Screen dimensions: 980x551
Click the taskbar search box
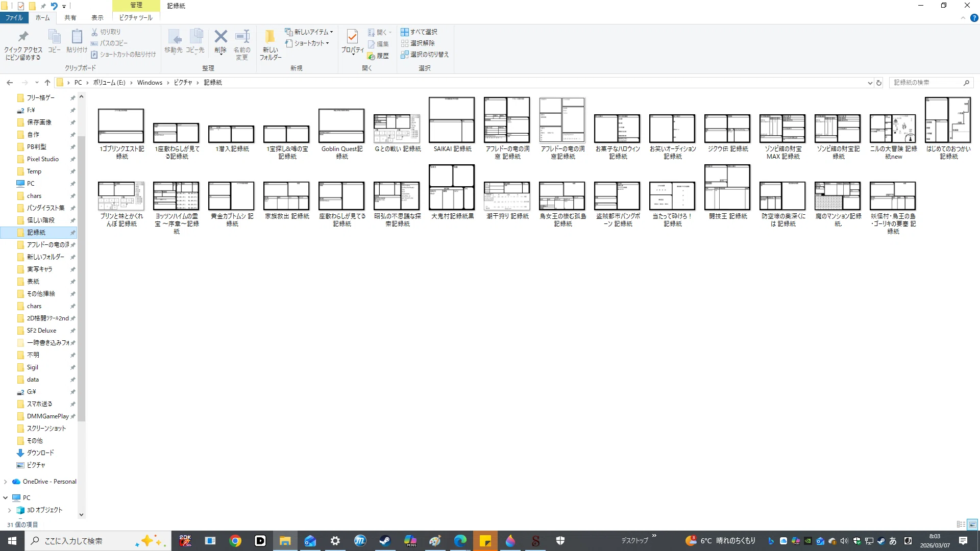click(97, 541)
